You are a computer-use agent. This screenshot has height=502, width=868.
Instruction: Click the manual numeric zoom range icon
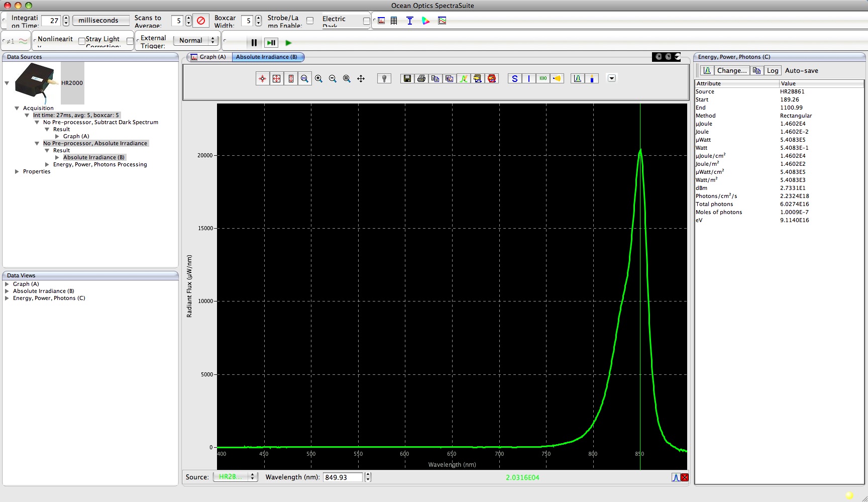click(304, 79)
